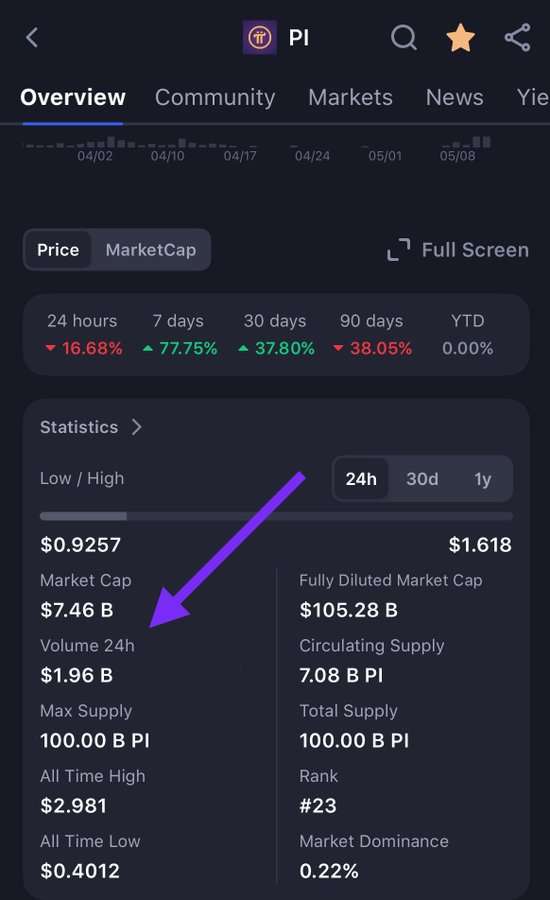Share this coin via share icon
This screenshot has height=900, width=550.
(517, 38)
